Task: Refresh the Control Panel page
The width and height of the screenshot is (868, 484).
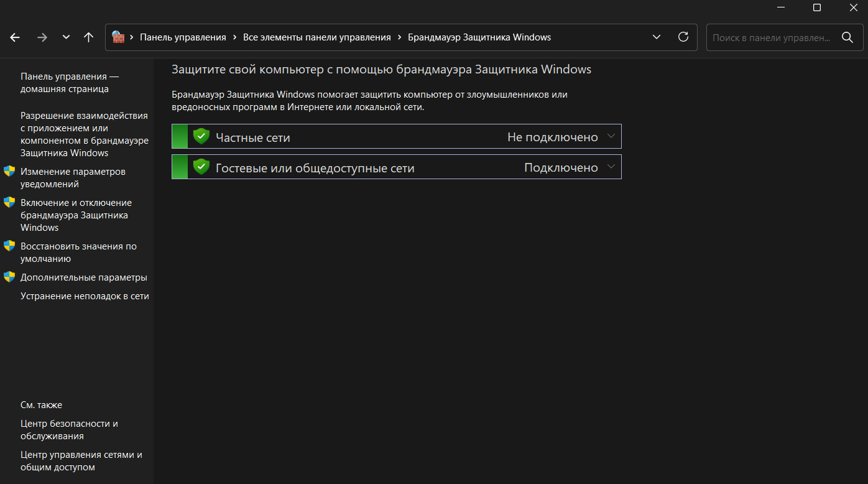Action: point(683,37)
